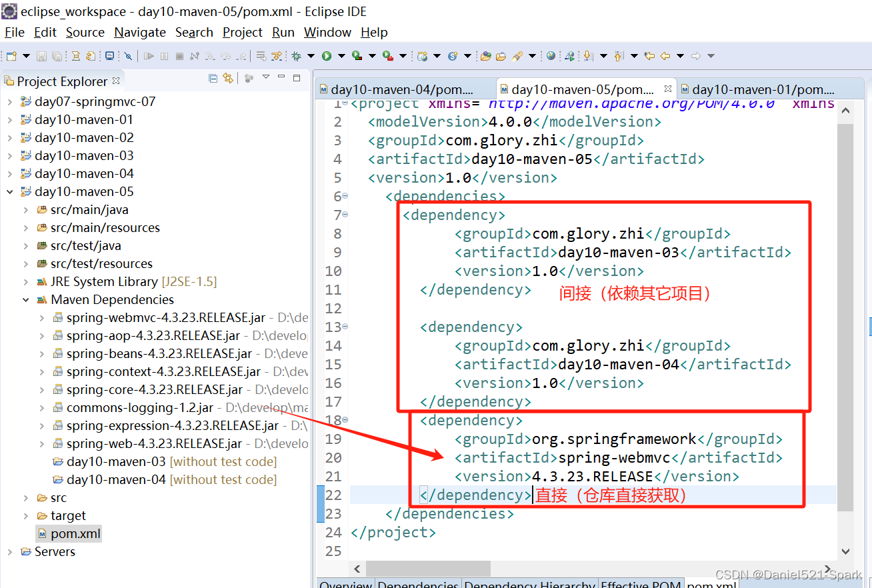Click the Last Edit Location icon
Image resolution: width=872 pixels, height=588 pixels.
pos(649,56)
